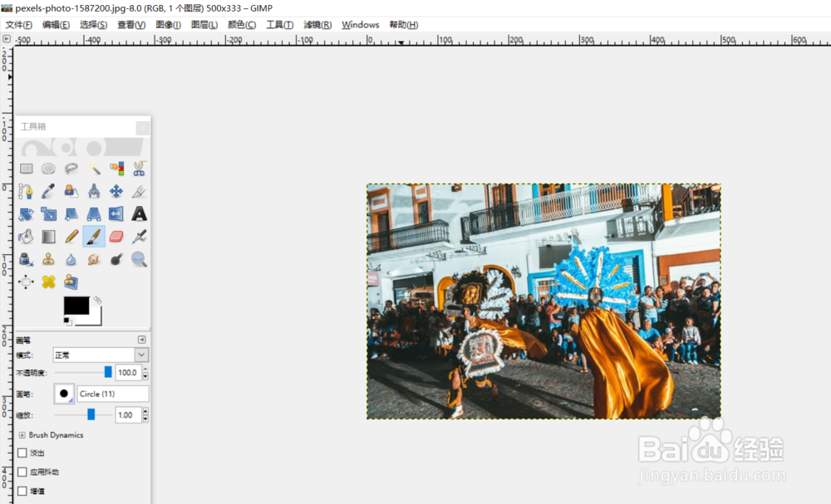831x504 pixels.
Task: Select the Eraser tool
Action: tap(116, 237)
